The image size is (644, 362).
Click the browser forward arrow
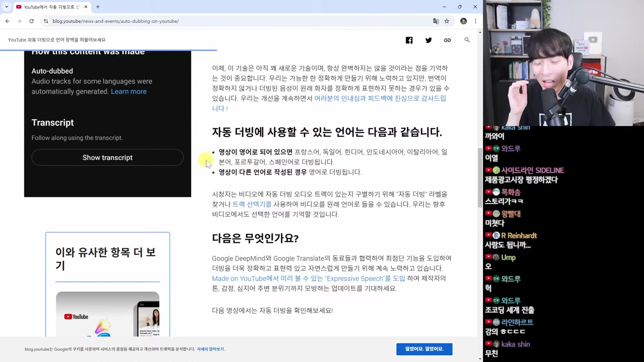(19, 21)
